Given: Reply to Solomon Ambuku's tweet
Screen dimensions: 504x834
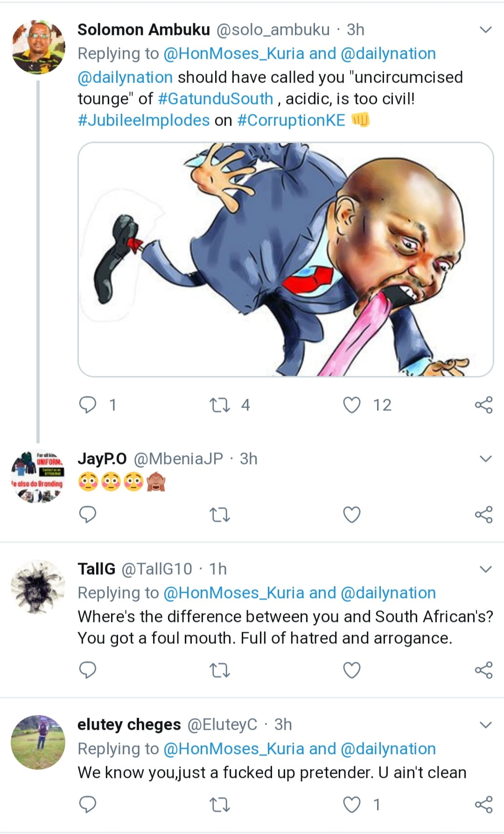Looking at the screenshot, I should (88, 405).
